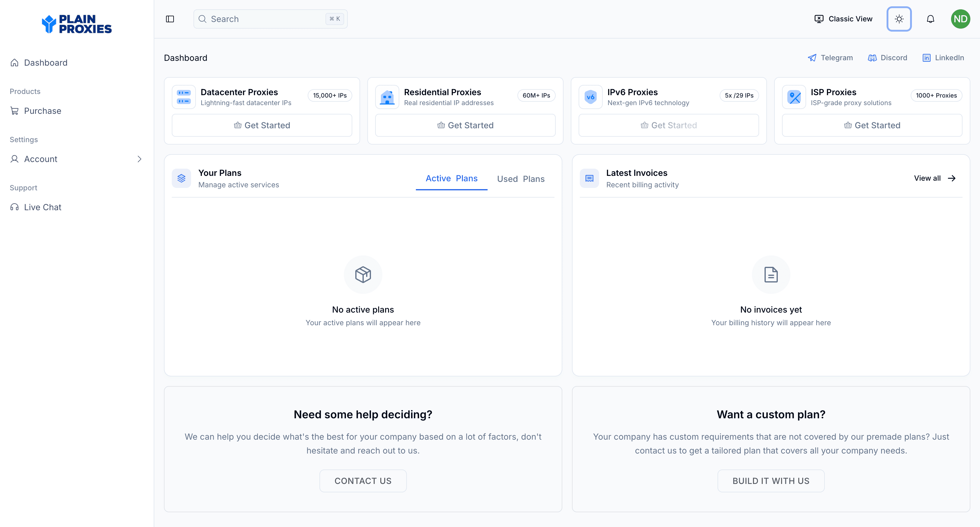The image size is (980, 527).
Task: Click the Telegram icon in the header
Action: tap(812, 58)
